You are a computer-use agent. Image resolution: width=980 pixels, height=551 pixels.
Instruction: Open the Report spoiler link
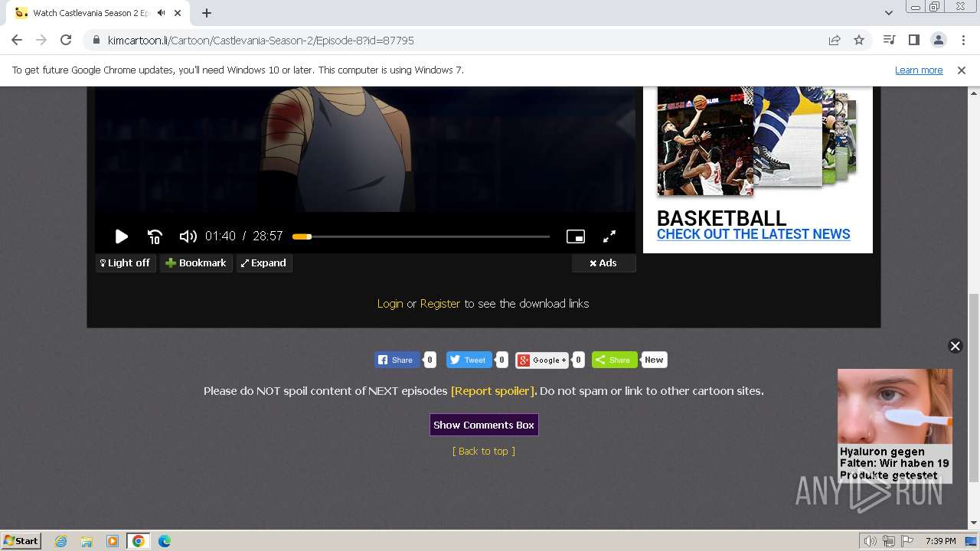coord(494,391)
